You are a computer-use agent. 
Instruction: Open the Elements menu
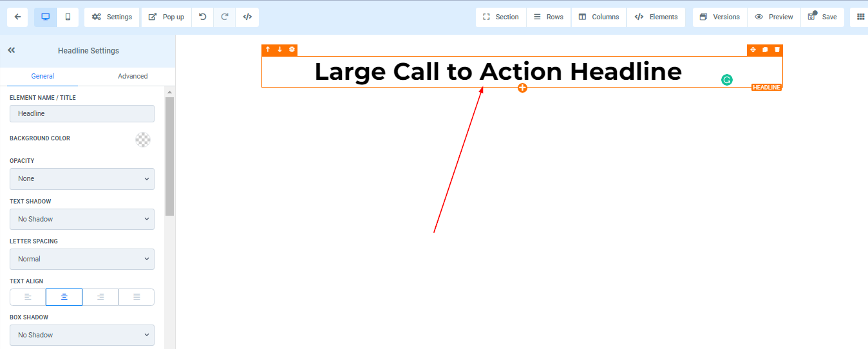[656, 17]
